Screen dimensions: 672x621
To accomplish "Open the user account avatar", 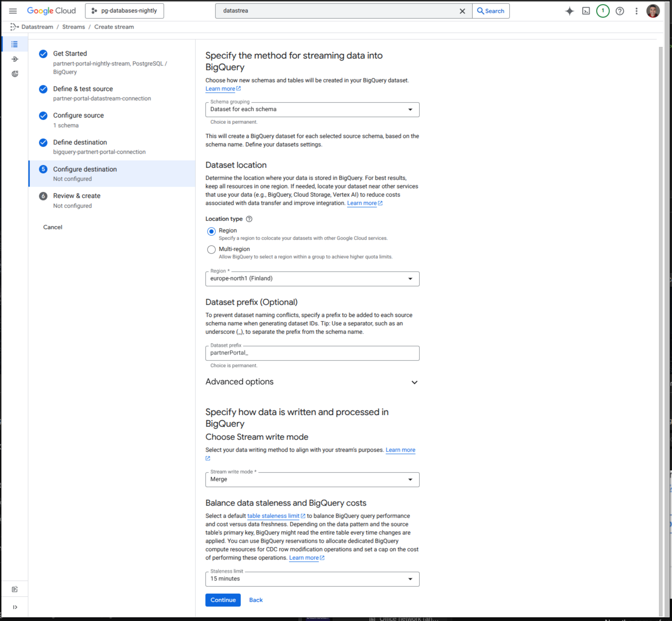I will tap(652, 11).
